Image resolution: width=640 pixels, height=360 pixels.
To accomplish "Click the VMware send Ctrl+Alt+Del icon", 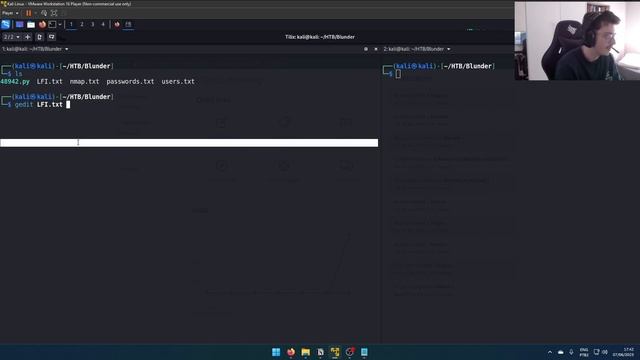I will click(x=44, y=13).
